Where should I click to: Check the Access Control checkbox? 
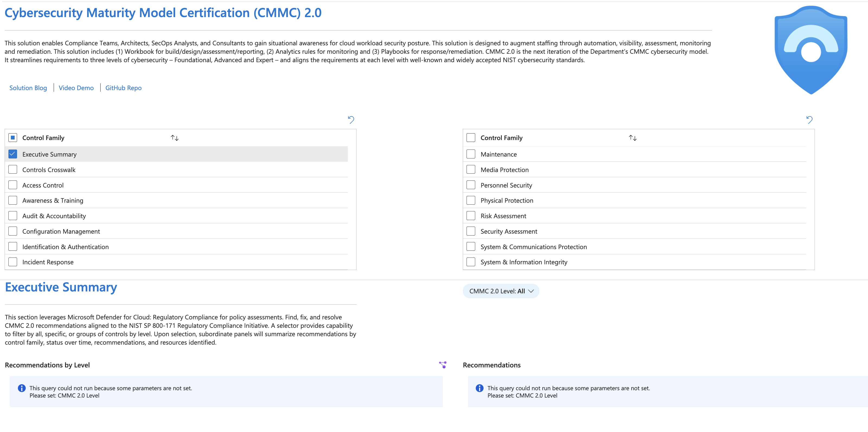coord(13,185)
